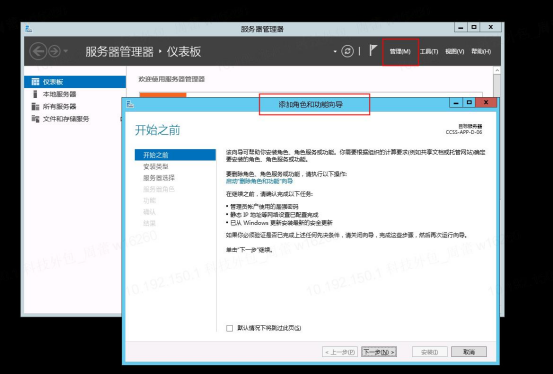Open the navigation history dropdown arrow

pos(66,52)
